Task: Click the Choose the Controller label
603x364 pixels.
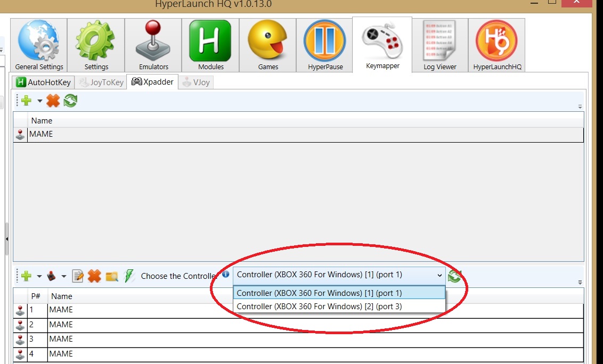Action: tap(179, 276)
